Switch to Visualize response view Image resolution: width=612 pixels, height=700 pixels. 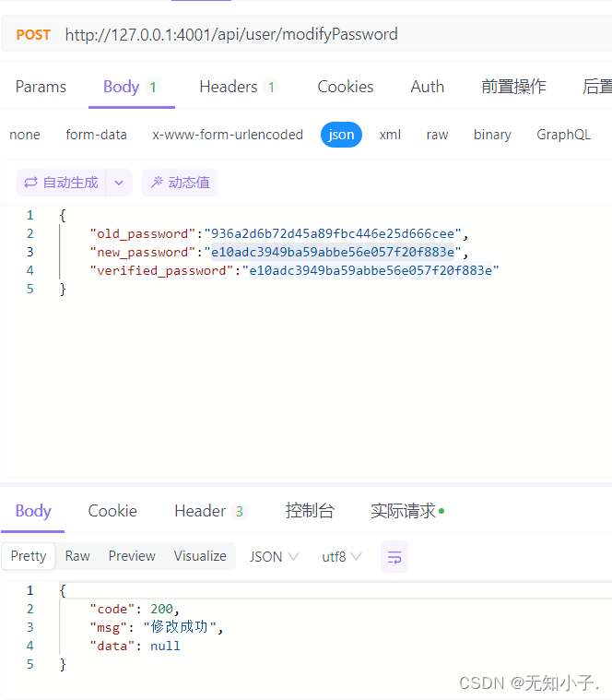[x=200, y=556]
